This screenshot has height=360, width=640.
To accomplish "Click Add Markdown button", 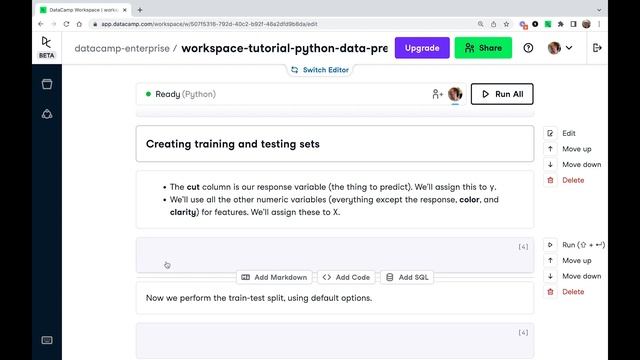I will (x=274, y=277).
